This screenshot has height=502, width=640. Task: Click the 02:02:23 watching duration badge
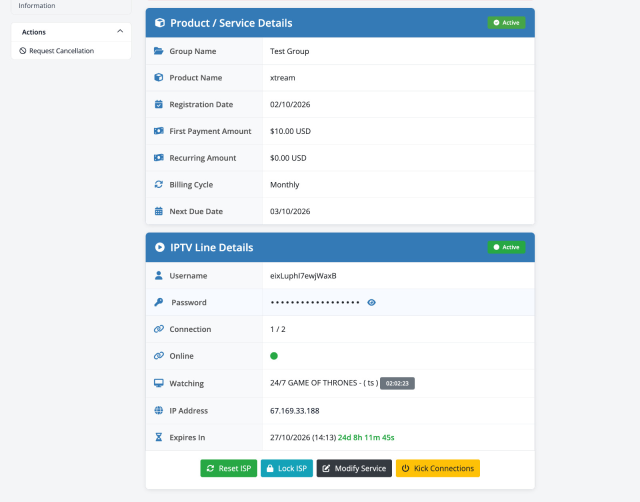(397, 383)
